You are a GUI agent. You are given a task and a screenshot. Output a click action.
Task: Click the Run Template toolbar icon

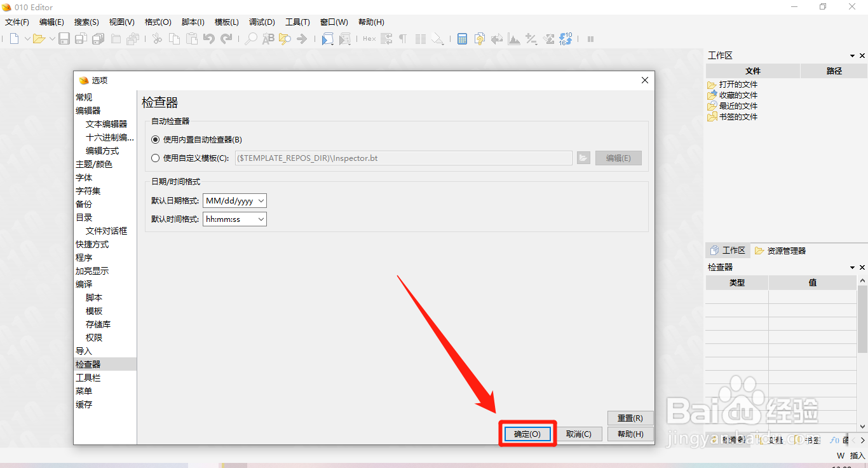[344, 39]
